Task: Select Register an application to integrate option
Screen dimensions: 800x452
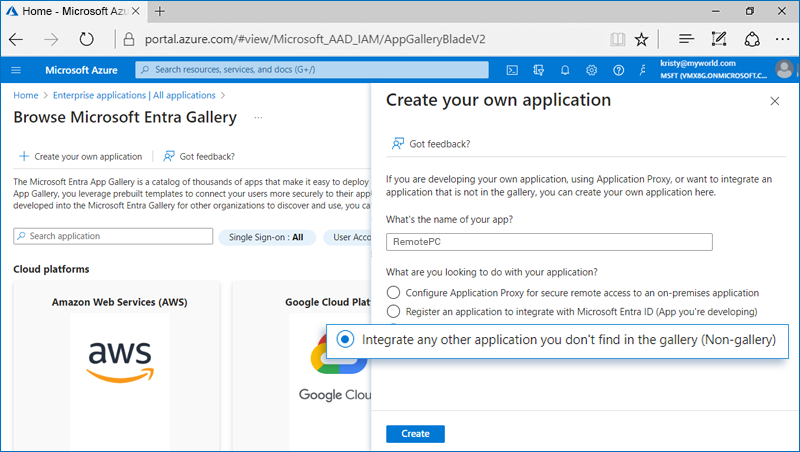Action: click(x=394, y=310)
